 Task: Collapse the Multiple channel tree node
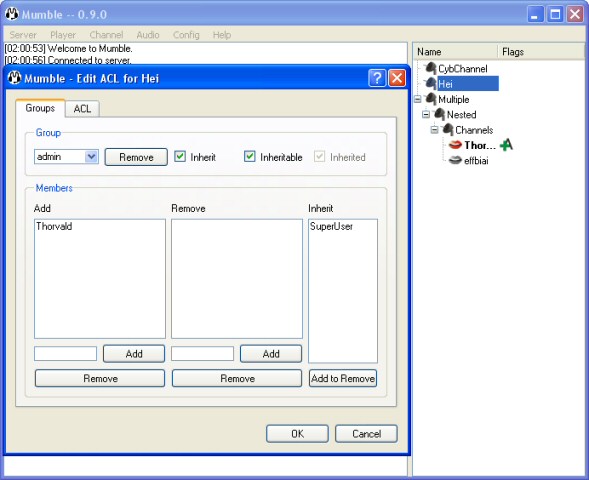pos(418,99)
